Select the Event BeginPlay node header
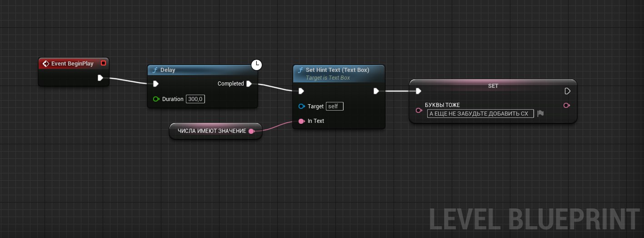Viewport: 644px width, 238px height. pos(74,63)
